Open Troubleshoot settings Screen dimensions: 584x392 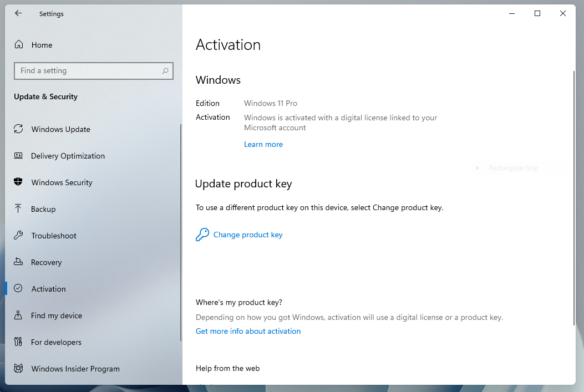pyautogui.click(x=93, y=236)
